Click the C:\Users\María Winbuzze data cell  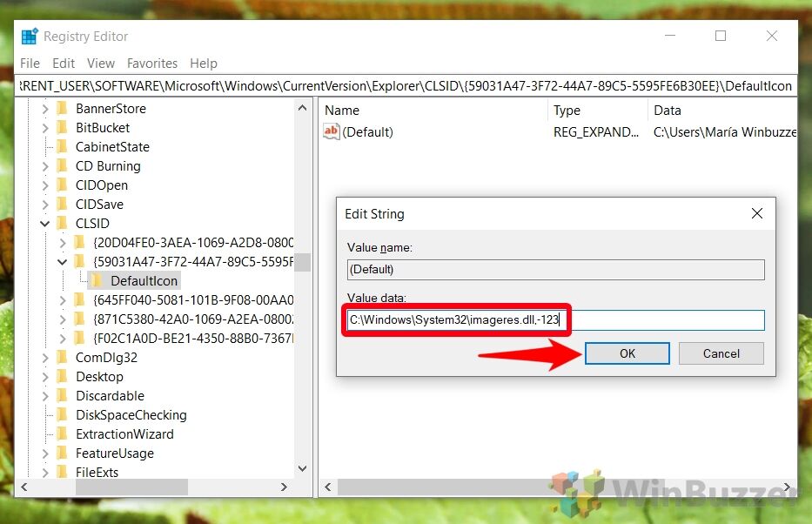[725, 132]
